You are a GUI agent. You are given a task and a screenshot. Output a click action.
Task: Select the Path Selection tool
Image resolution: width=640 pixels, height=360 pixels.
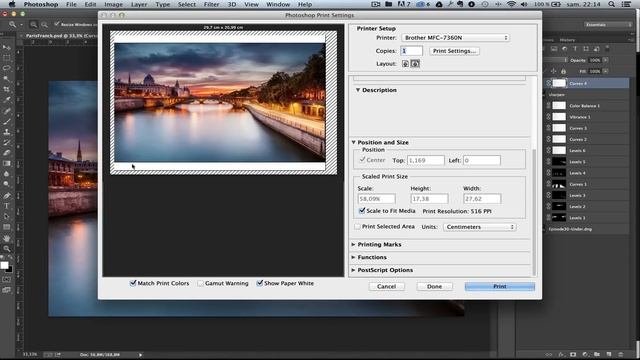coord(7,217)
